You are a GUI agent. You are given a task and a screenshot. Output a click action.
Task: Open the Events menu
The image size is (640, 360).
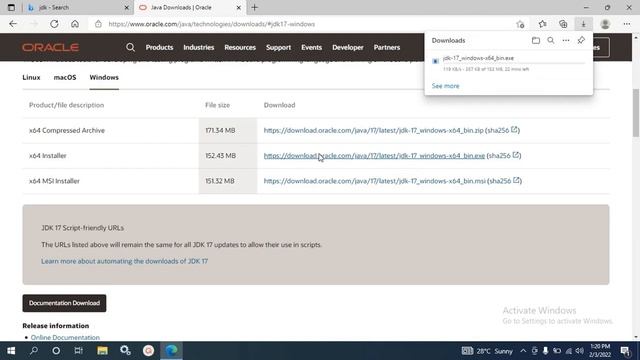point(311,47)
